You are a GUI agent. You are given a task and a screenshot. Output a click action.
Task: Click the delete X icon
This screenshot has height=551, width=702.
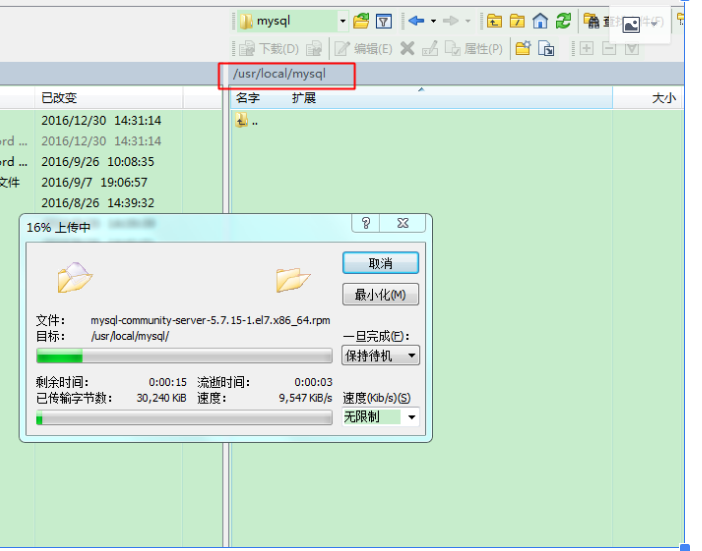click(407, 48)
